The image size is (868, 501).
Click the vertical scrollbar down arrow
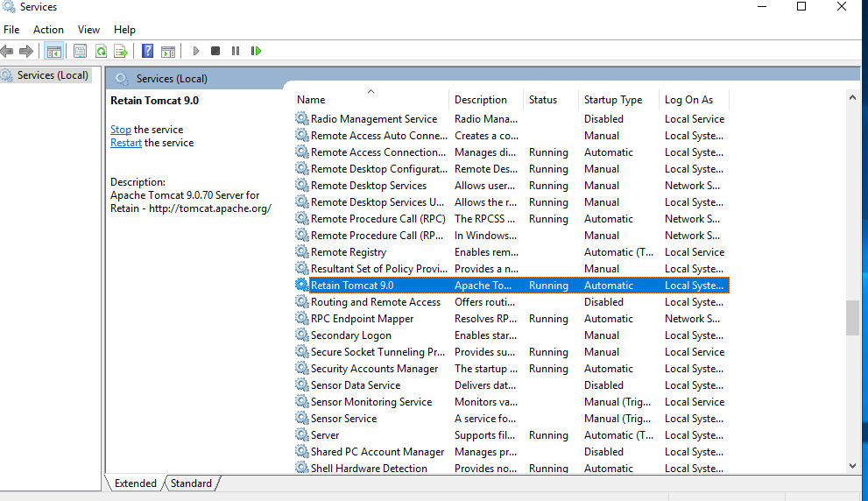pyautogui.click(x=852, y=466)
